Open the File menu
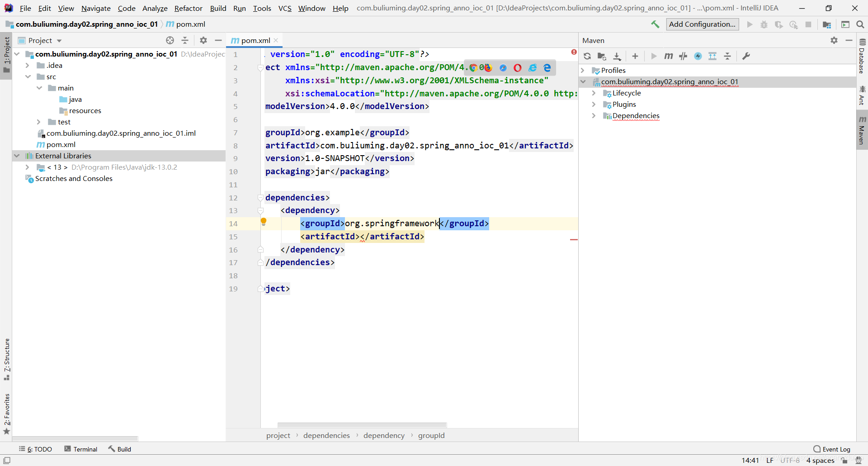Image resolution: width=868 pixels, height=466 pixels. (x=25, y=8)
